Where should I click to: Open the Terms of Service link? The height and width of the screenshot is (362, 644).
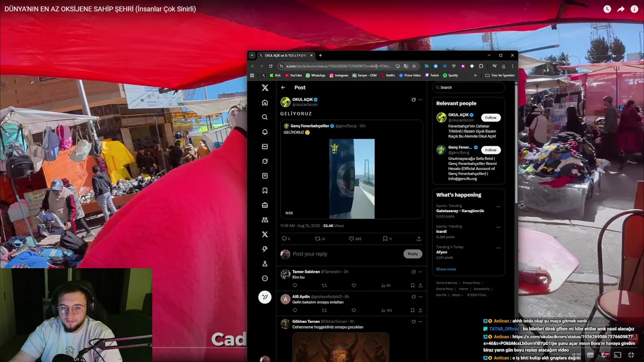447,283
